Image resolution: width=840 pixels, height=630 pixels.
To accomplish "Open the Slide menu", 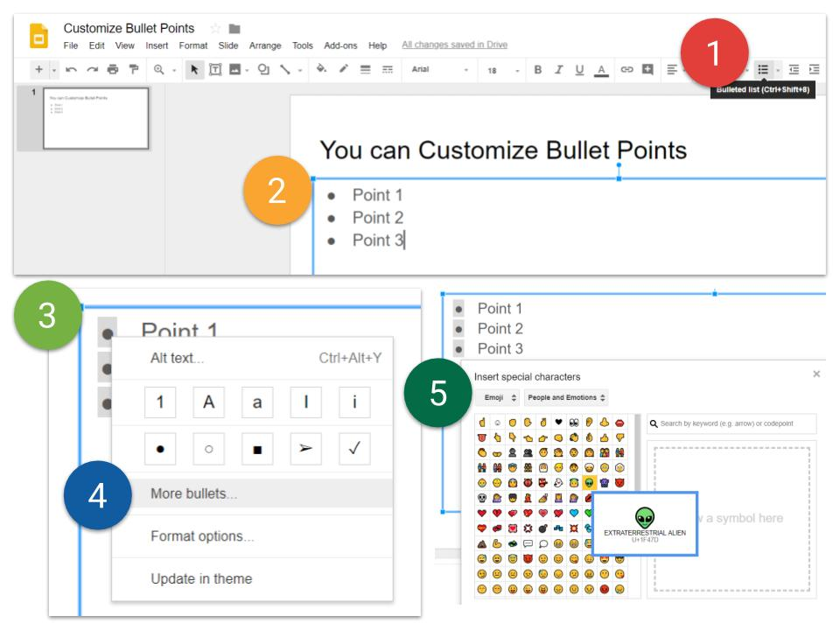I will pyautogui.click(x=228, y=45).
